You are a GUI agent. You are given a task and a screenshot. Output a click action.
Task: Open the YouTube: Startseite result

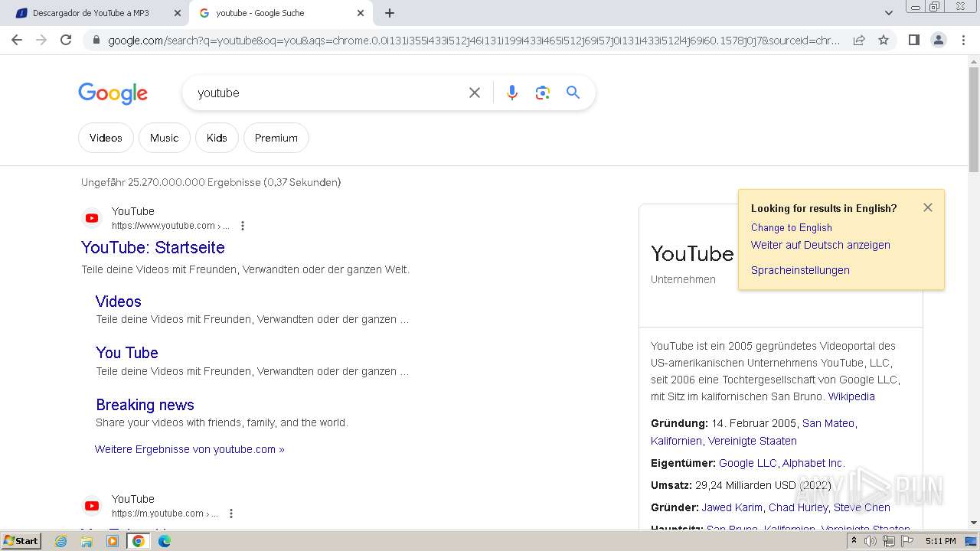[x=153, y=247]
